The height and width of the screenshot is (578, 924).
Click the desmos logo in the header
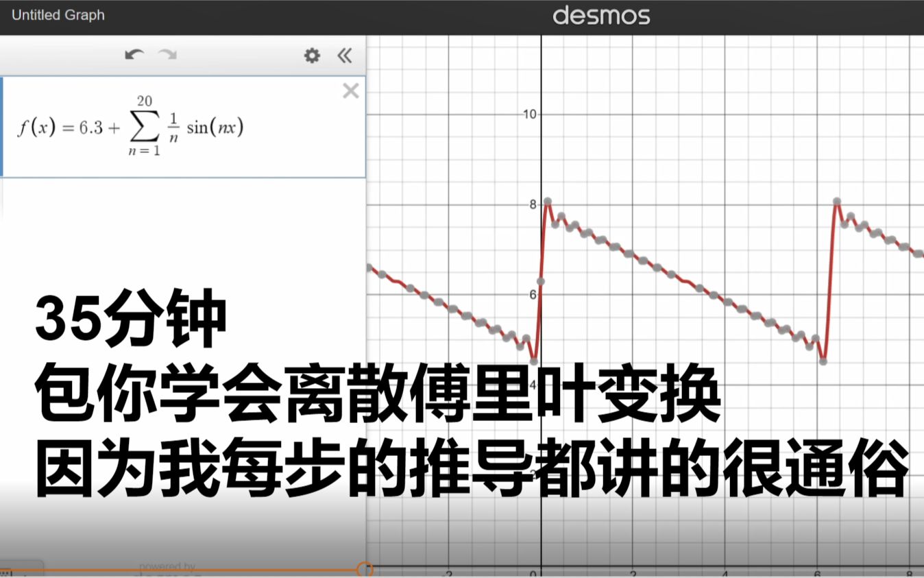point(601,15)
